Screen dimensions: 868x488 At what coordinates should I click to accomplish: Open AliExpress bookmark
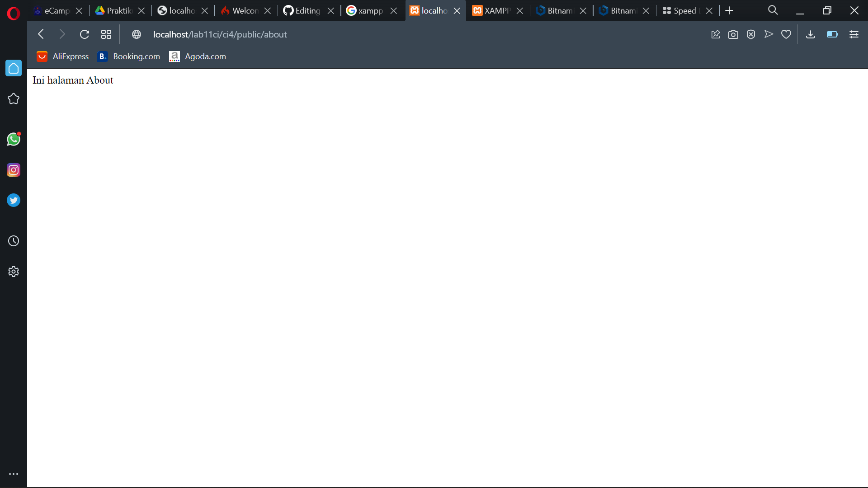pyautogui.click(x=62, y=56)
